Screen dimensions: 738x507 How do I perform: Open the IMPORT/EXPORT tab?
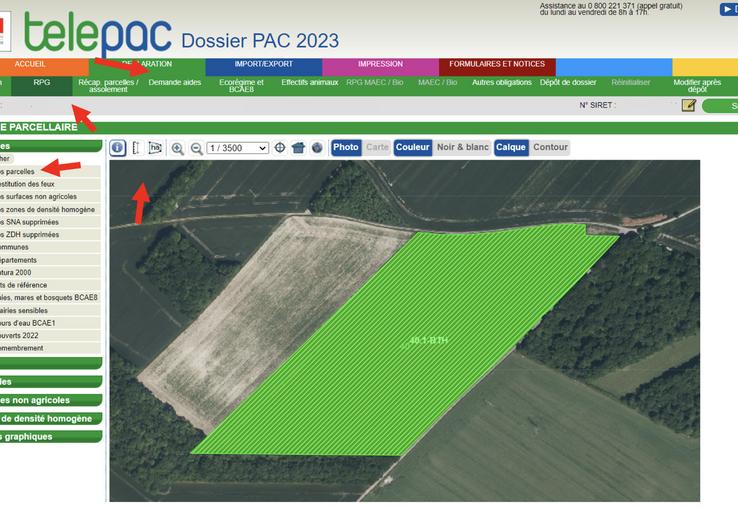point(264,64)
